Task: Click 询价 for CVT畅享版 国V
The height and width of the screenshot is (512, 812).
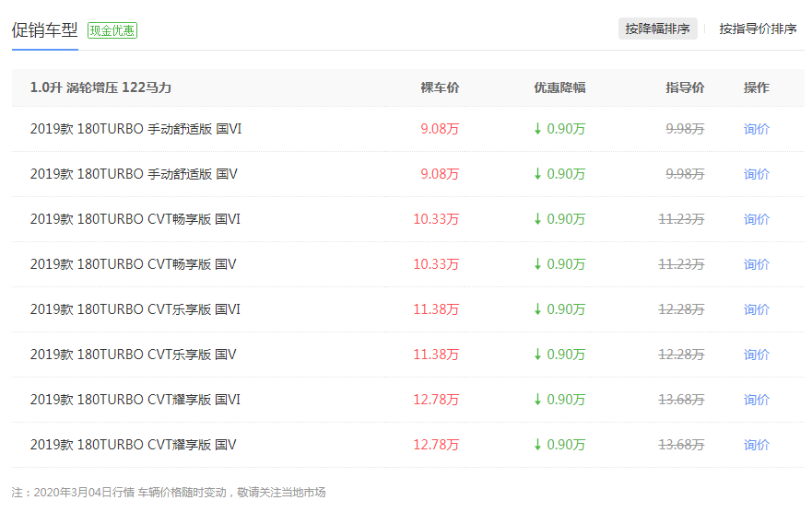Action: point(757,264)
